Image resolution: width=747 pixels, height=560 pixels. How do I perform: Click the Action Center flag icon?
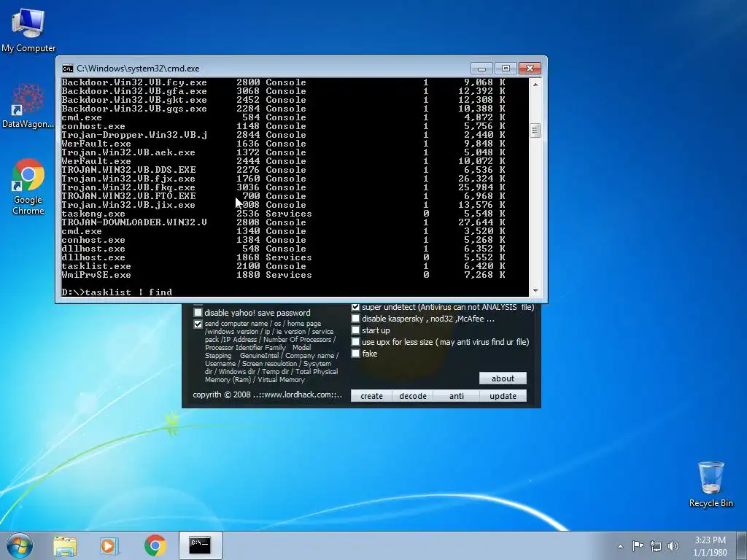tap(638, 545)
